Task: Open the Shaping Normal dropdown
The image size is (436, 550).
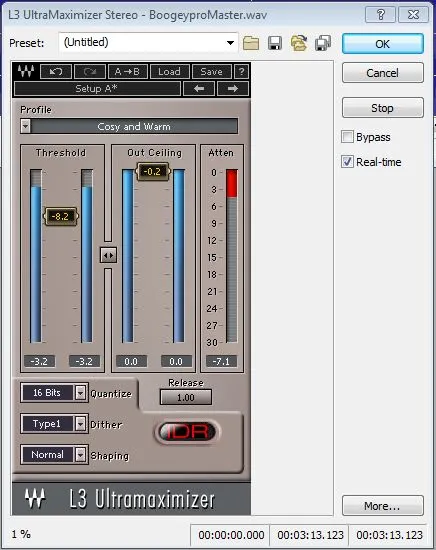Action: [80, 455]
